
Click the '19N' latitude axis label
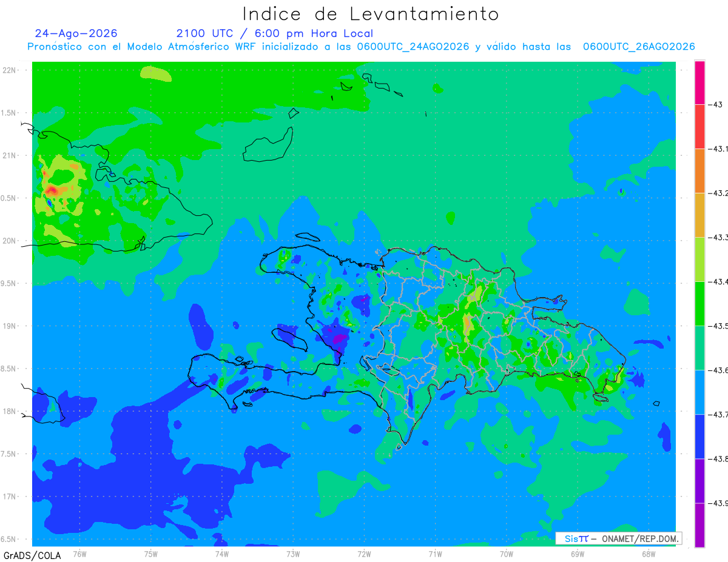(x=10, y=326)
